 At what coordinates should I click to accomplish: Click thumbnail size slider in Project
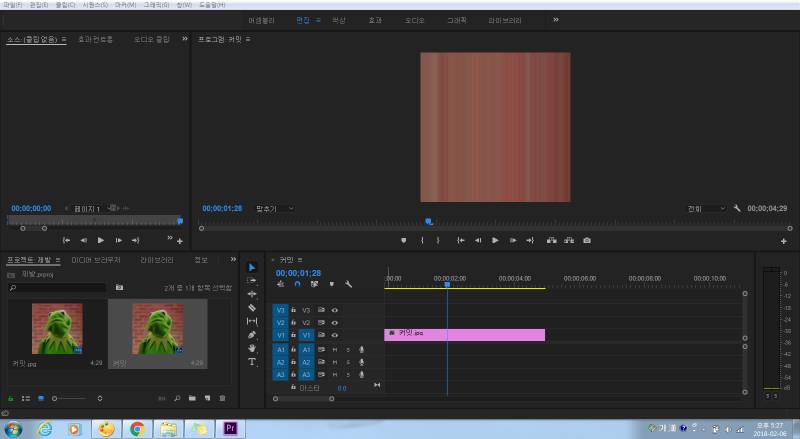point(55,398)
